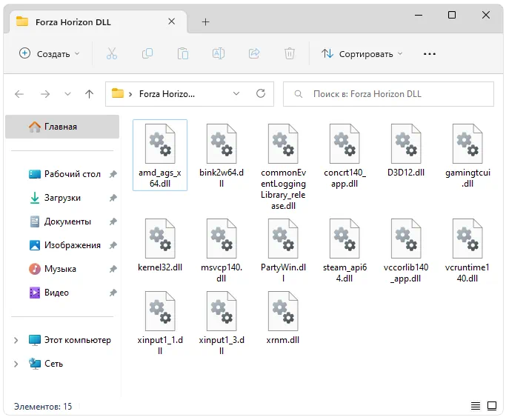The image size is (506, 420).
Task: Click the breadcrumb chevron before Forza Horizo
Action: pos(130,94)
